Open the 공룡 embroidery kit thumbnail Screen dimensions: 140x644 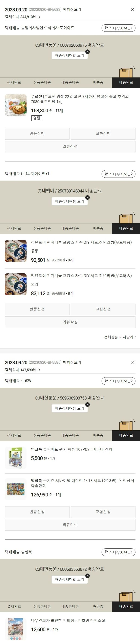coord(15,251)
